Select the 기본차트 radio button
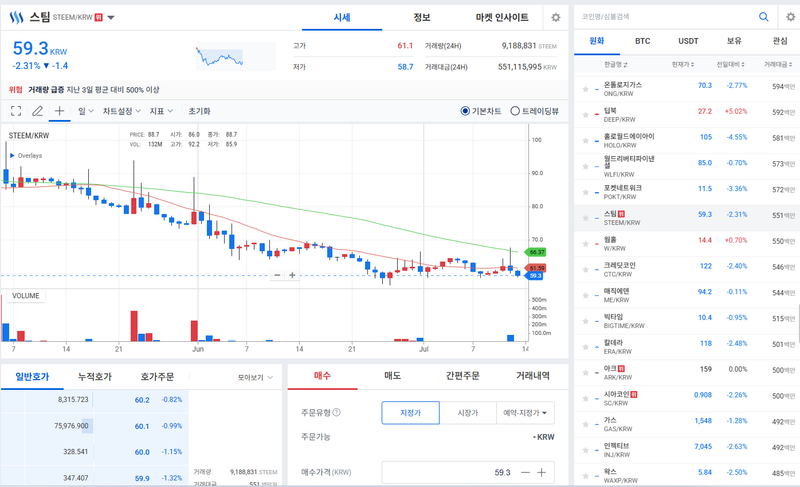Screen dimensions: 800x487 click(465, 111)
